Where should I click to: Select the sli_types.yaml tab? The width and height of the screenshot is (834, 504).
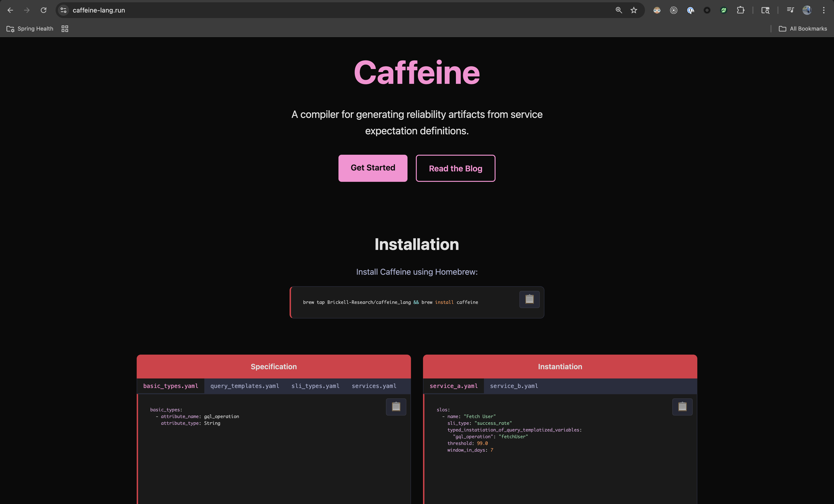coord(315,386)
